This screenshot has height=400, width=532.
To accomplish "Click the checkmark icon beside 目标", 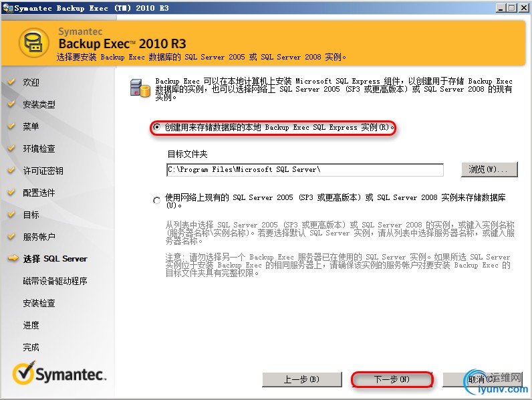I will [11, 214].
